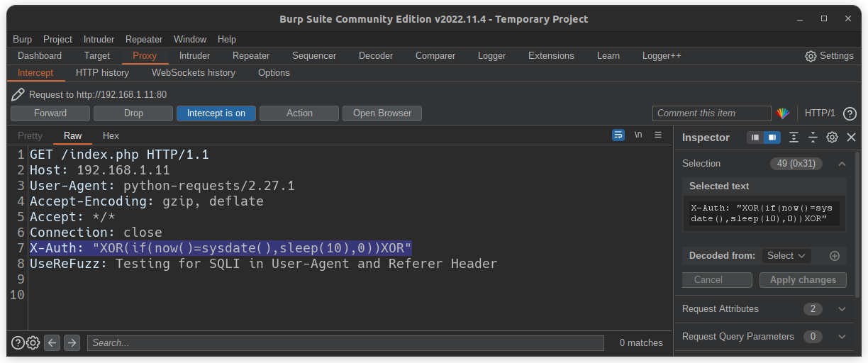
Task: Open the message editor hamburger menu
Action: pos(658,135)
